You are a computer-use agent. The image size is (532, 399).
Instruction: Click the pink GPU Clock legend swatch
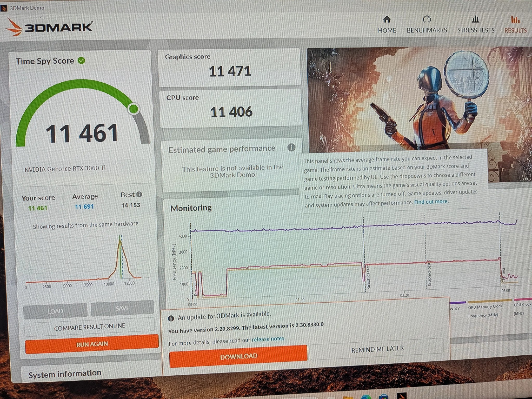523,300
